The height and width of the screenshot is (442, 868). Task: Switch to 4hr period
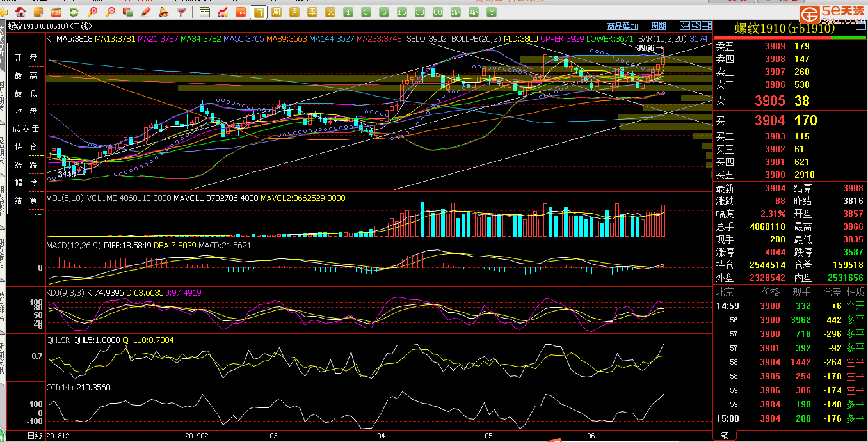tap(474, 12)
